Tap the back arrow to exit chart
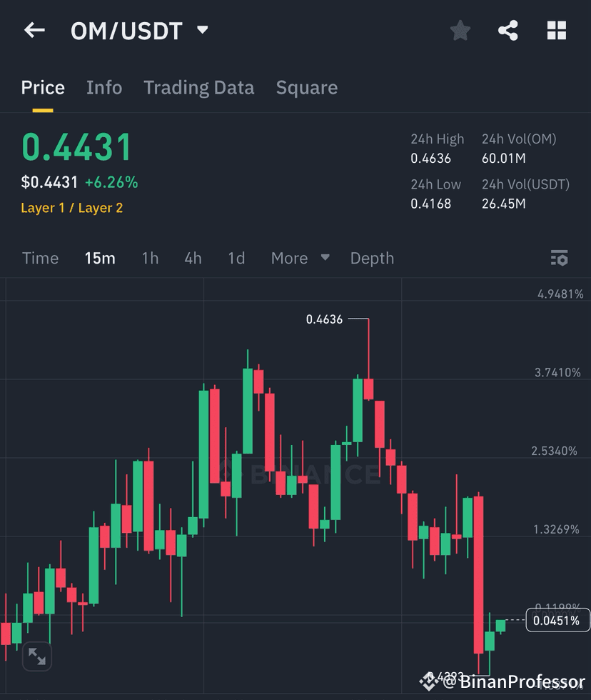Image resolution: width=591 pixels, height=700 pixels. pos(34,30)
